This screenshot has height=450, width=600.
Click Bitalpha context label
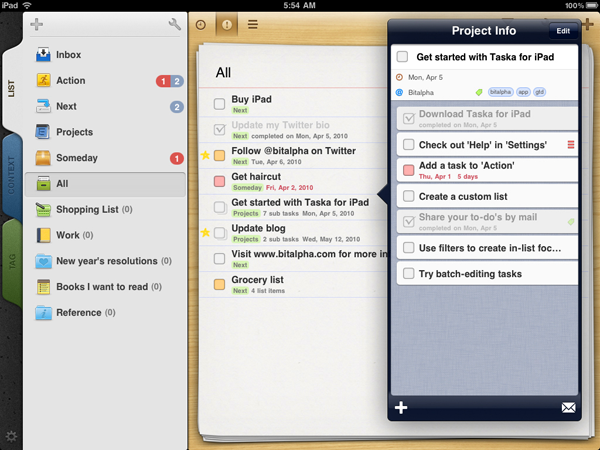421,93
